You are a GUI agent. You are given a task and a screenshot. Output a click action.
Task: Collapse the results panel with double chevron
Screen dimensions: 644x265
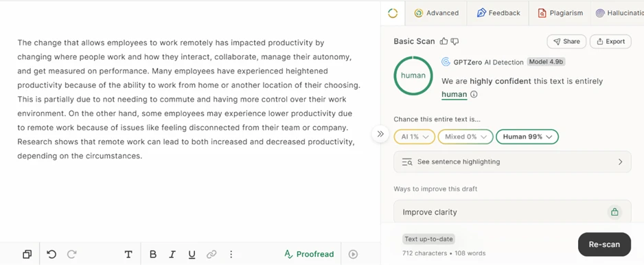[x=380, y=134]
